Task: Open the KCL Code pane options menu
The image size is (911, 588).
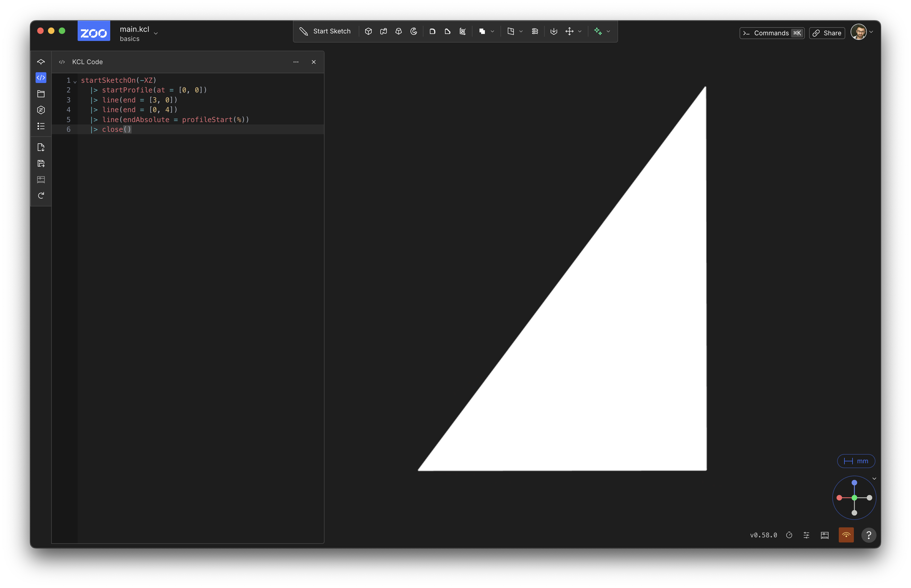Action: pos(296,62)
